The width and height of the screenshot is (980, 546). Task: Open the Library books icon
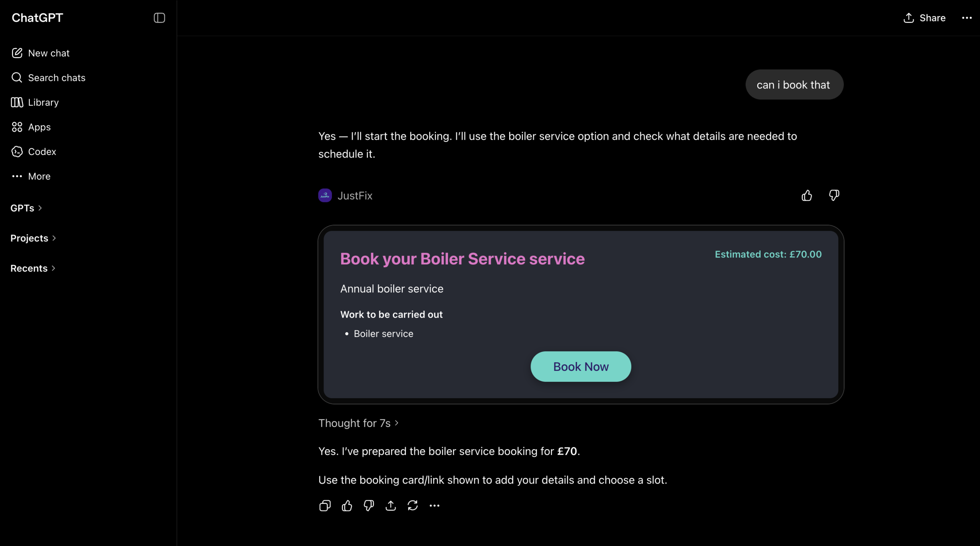17,102
